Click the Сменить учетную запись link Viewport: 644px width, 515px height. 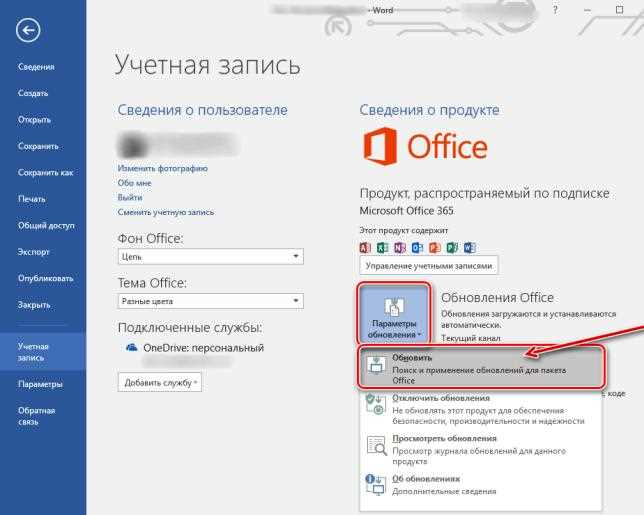(166, 212)
